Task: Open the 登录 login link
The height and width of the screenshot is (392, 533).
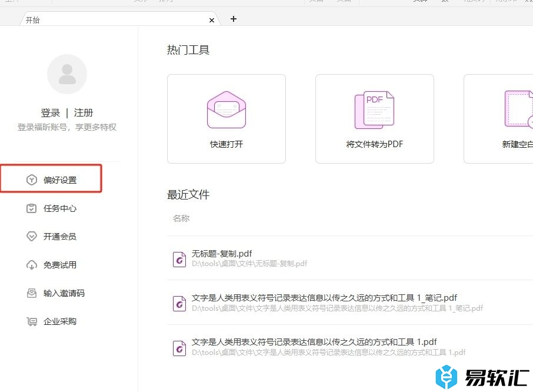Action: point(51,113)
